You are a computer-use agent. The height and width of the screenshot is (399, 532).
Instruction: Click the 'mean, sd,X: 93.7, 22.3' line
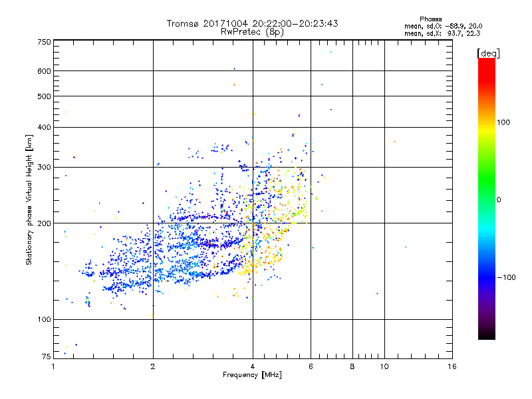coord(442,33)
